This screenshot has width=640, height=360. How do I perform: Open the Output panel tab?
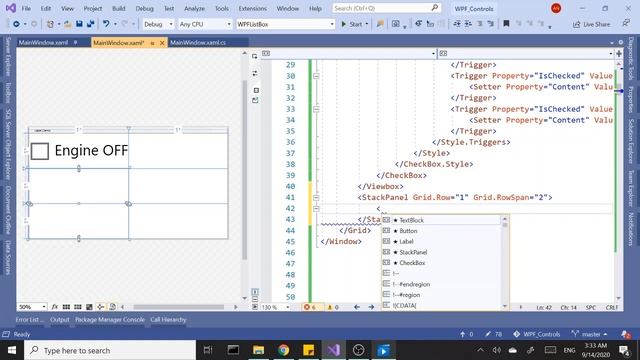[60, 320]
